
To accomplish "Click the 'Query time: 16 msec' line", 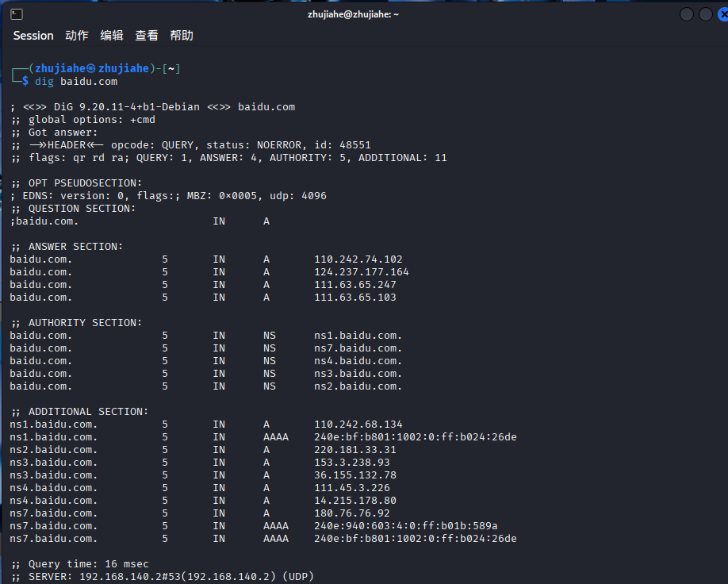I will click(x=79, y=564).
